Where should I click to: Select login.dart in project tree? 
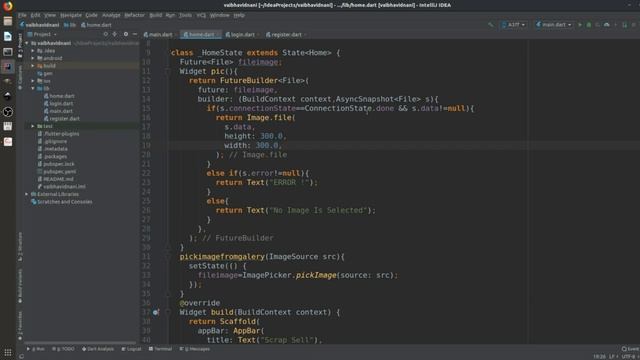tap(59, 104)
